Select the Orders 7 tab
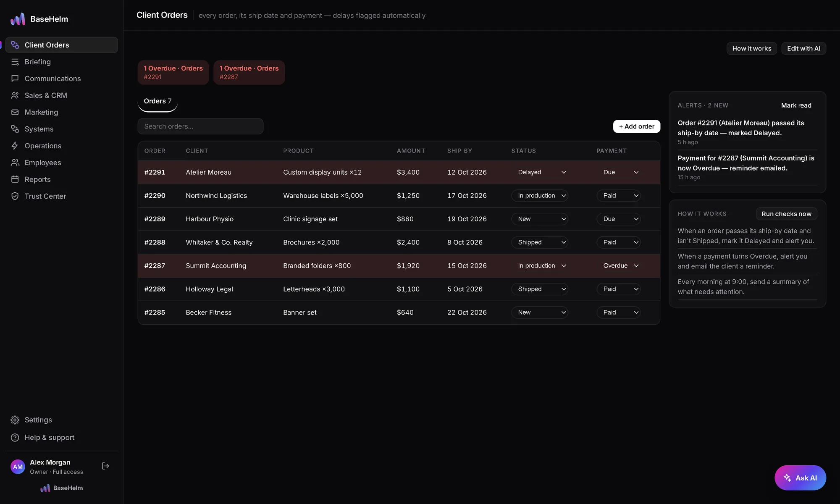Viewport: 840px width, 504px height. 157,101
